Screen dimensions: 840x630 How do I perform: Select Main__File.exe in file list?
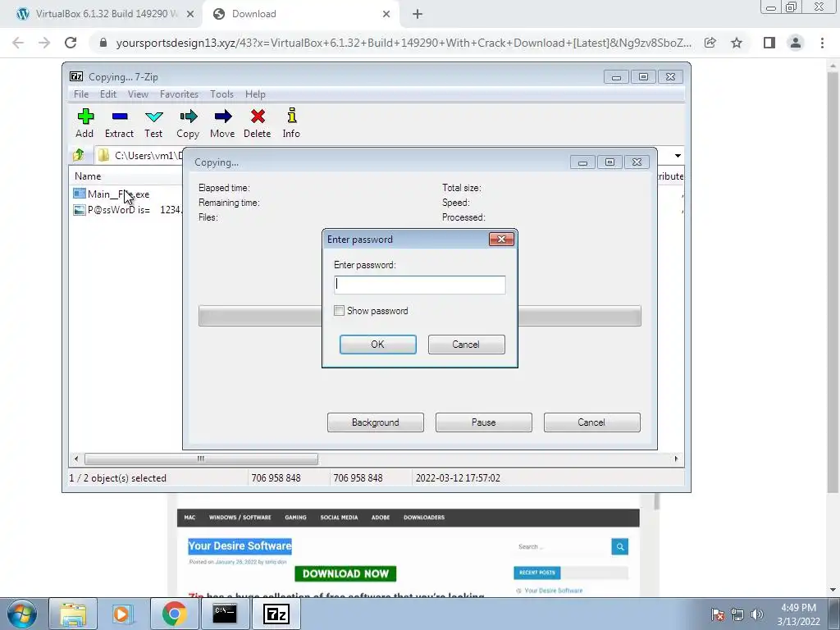pyautogui.click(x=118, y=194)
